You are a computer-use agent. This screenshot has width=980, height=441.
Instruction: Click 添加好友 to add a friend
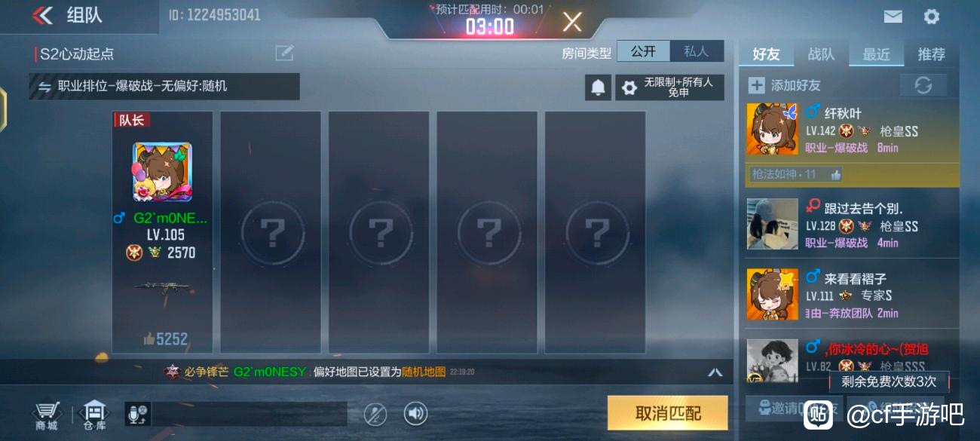(x=784, y=85)
